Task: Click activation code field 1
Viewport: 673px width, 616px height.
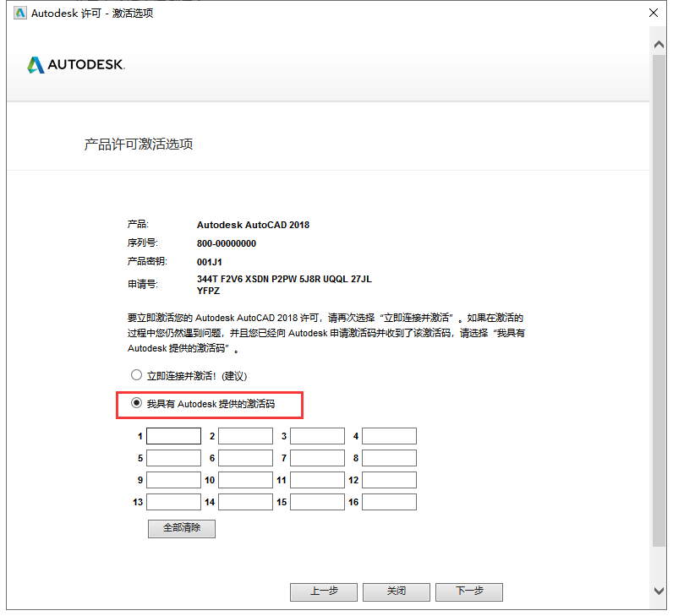Action: pyautogui.click(x=173, y=436)
